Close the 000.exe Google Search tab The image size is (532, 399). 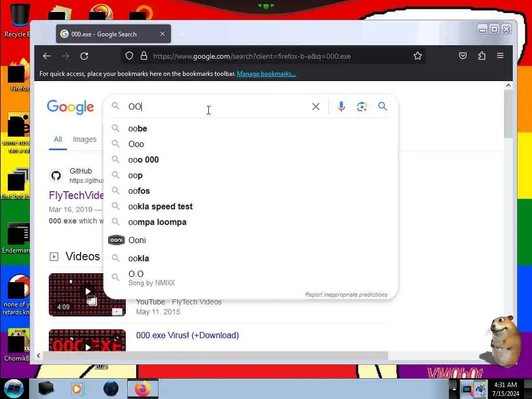coord(163,34)
